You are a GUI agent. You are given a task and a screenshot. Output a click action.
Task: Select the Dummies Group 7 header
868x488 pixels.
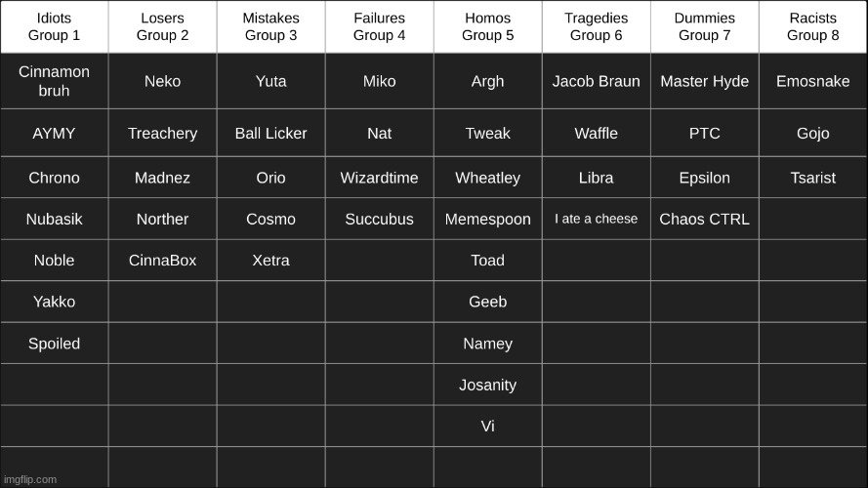[x=705, y=26]
